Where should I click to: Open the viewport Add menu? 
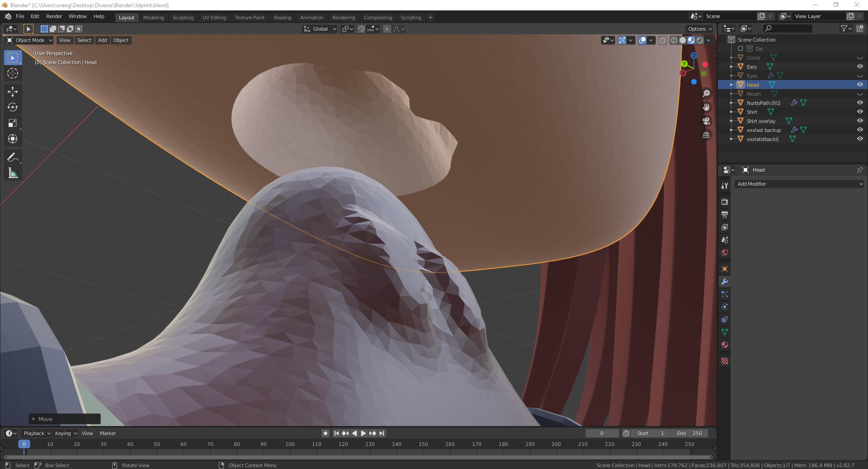pos(103,40)
